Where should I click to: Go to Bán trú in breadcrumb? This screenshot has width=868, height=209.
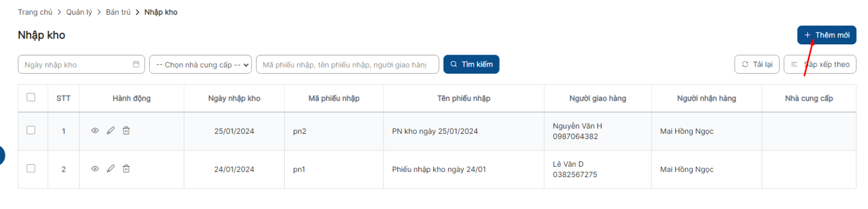tap(118, 12)
